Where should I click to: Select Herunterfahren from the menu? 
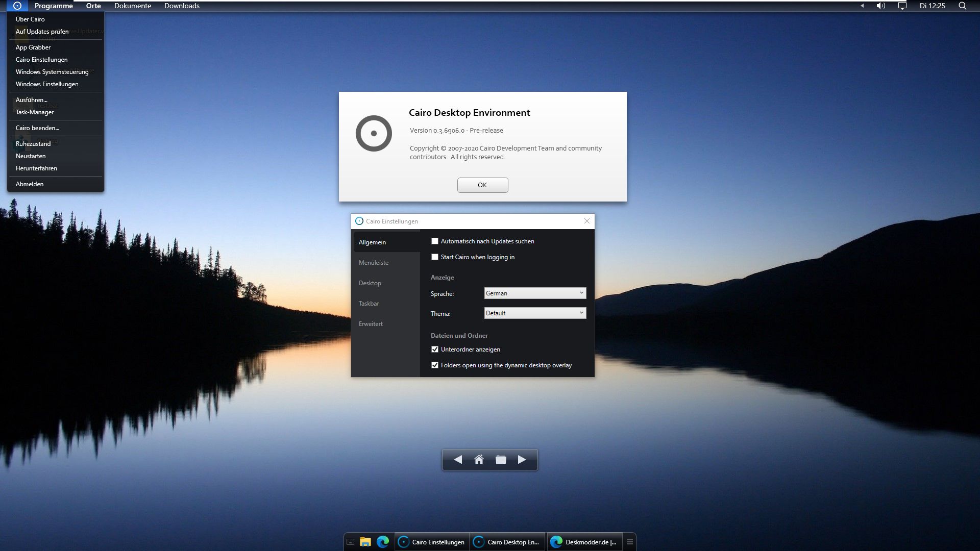point(56,168)
